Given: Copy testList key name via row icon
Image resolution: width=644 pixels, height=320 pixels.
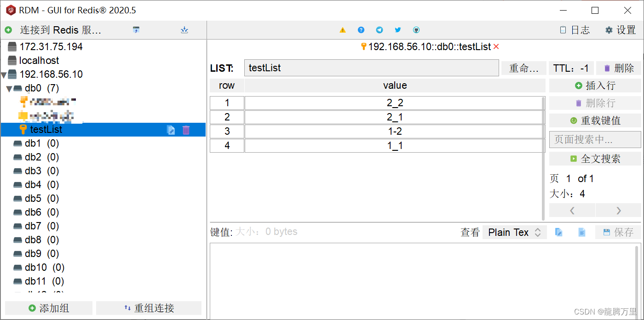Looking at the screenshot, I should 171,130.
